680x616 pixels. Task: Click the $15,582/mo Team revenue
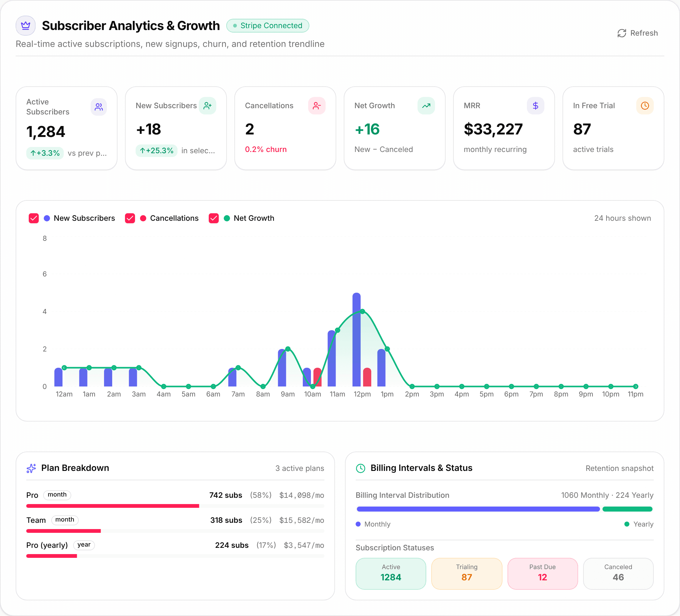pos(302,521)
